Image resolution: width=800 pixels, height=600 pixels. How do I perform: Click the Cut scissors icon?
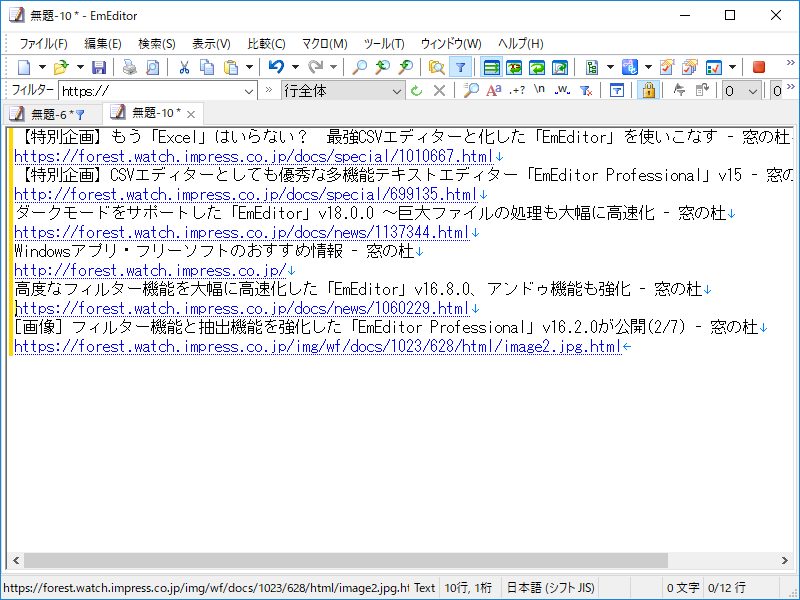pos(184,67)
